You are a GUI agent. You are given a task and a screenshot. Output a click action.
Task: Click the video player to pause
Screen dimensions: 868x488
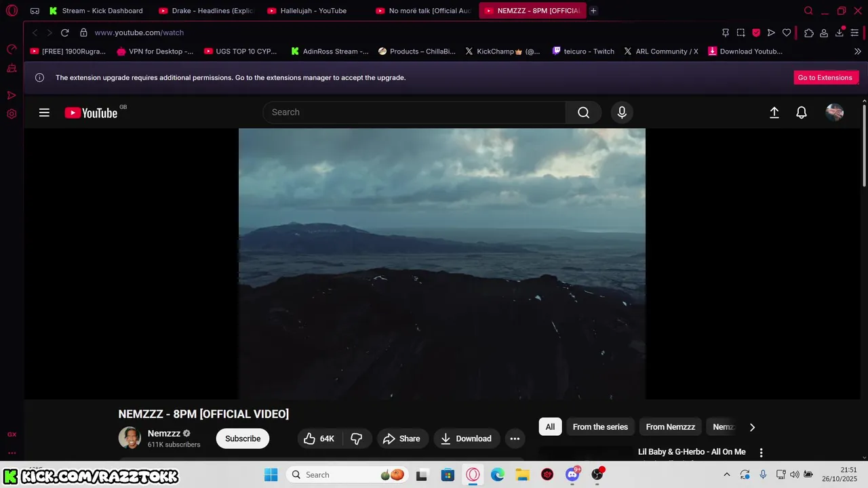tap(441, 264)
